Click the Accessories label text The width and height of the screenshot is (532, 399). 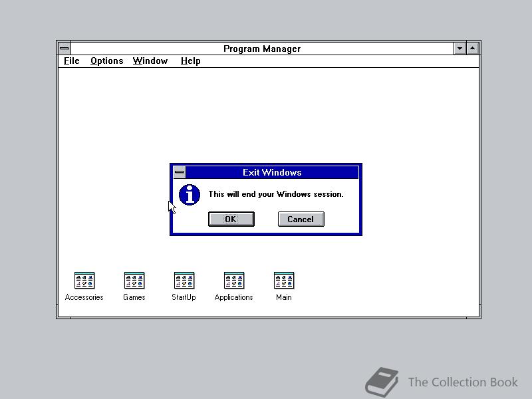(84, 297)
